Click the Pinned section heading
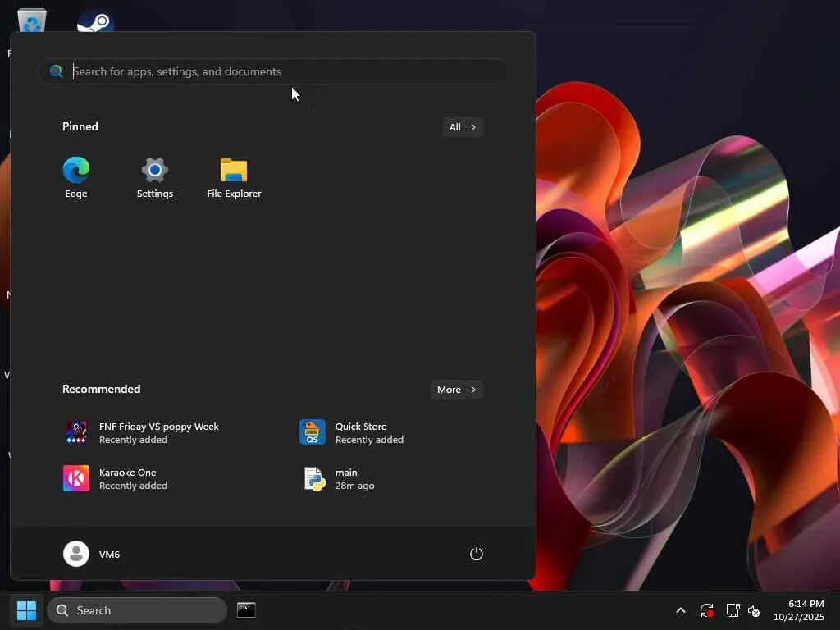This screenshot has width=840, height=630. [x=80, y=126]
